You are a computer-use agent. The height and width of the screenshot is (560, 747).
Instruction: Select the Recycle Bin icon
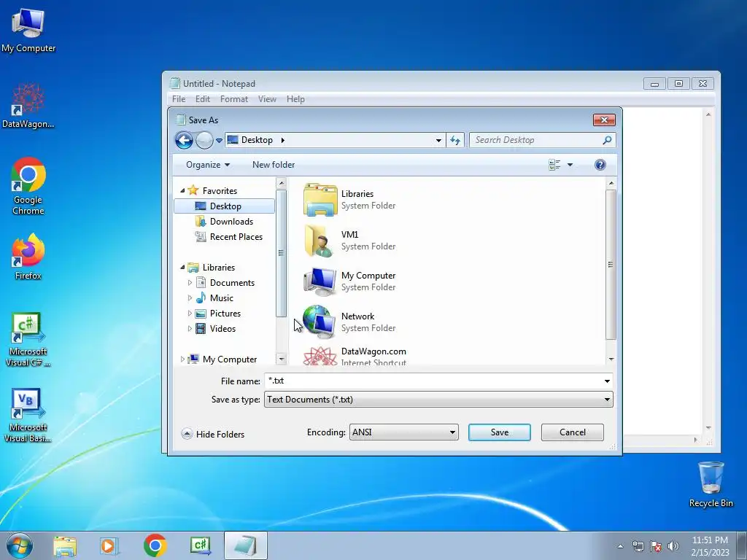click(711, 484)
